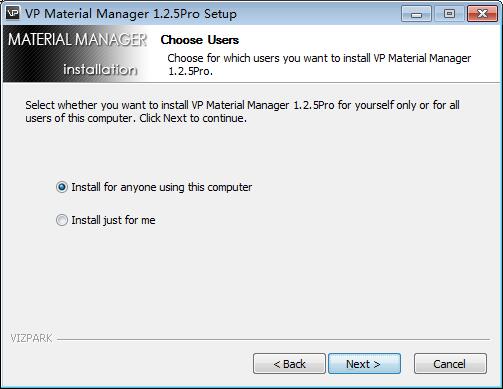
Task: Maximize the Setup window
Action: (x=449, y=14)
